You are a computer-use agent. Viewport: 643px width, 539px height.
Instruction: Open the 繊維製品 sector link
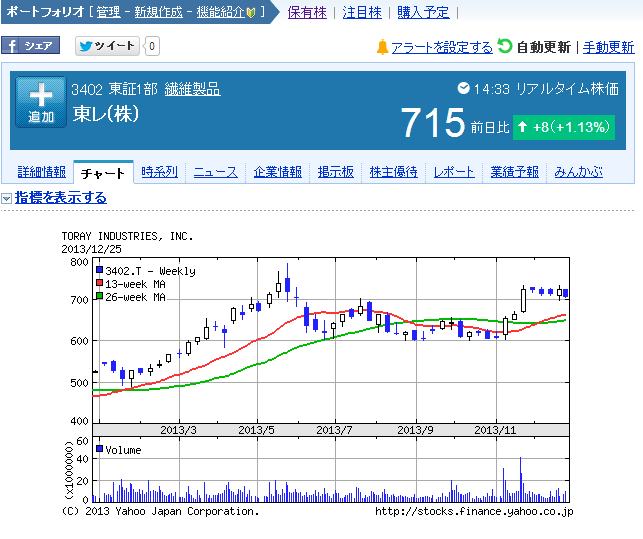pos(192,90)
